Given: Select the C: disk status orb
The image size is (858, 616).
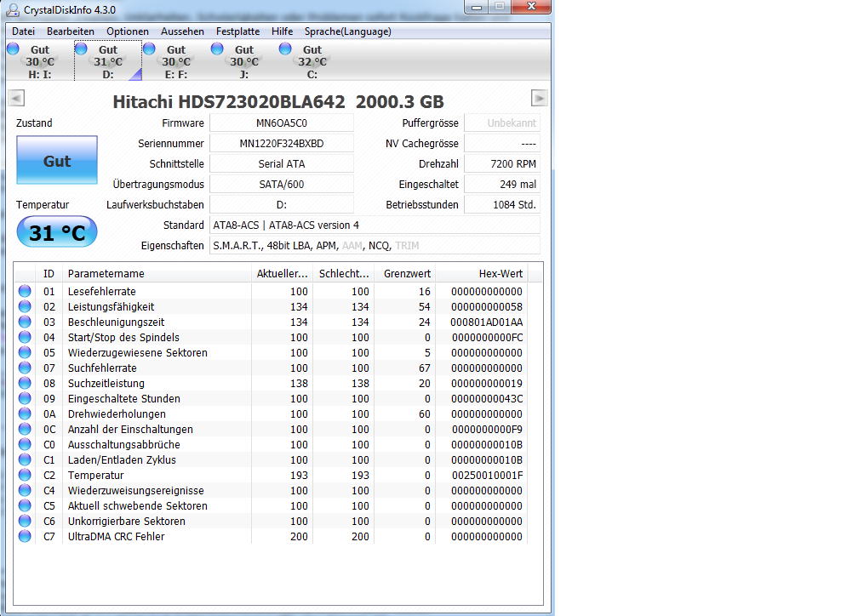Looking at the screenshot, I should tap(285, 49).
